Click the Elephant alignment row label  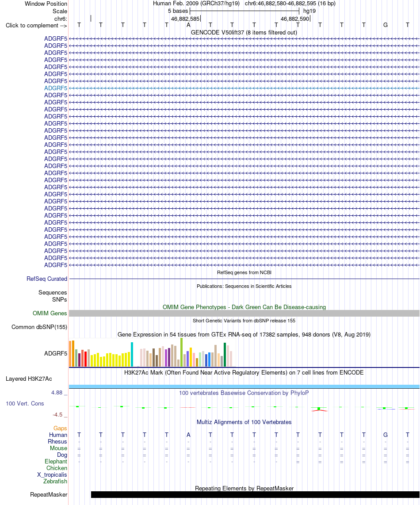(56, 462)
